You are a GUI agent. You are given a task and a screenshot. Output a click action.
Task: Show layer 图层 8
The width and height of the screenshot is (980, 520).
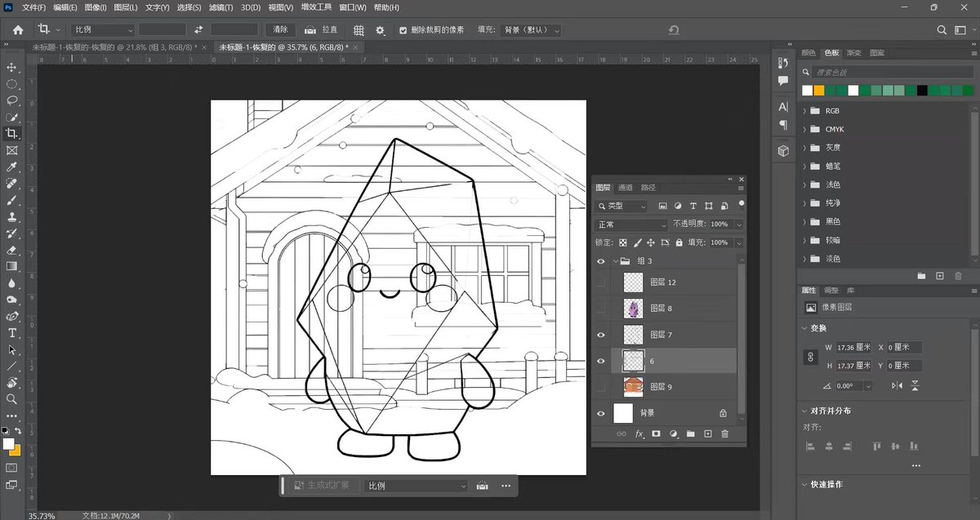[601, 308]
